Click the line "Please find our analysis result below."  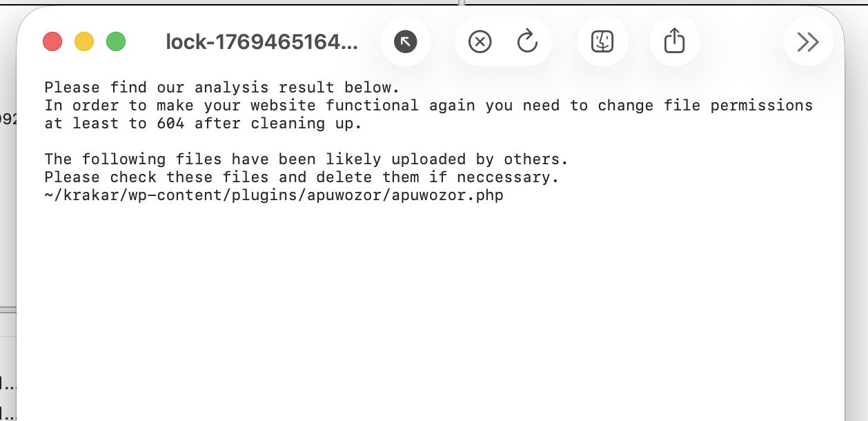click(222, 88)
